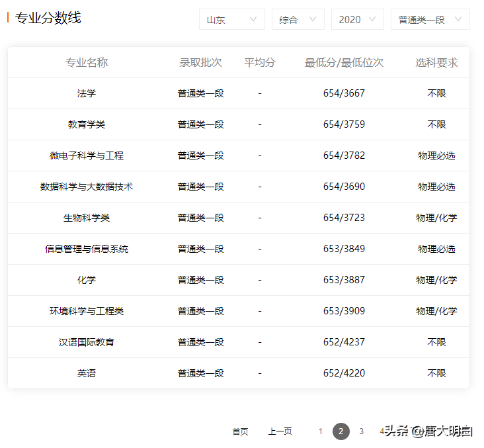Go to page 1
Viewport: 484px width, 448px height.
(321, 431)
